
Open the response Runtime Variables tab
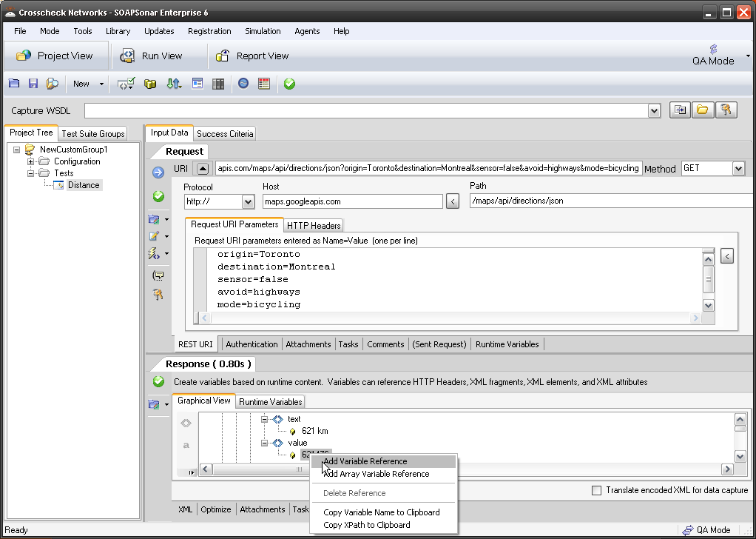click(271, 401)
